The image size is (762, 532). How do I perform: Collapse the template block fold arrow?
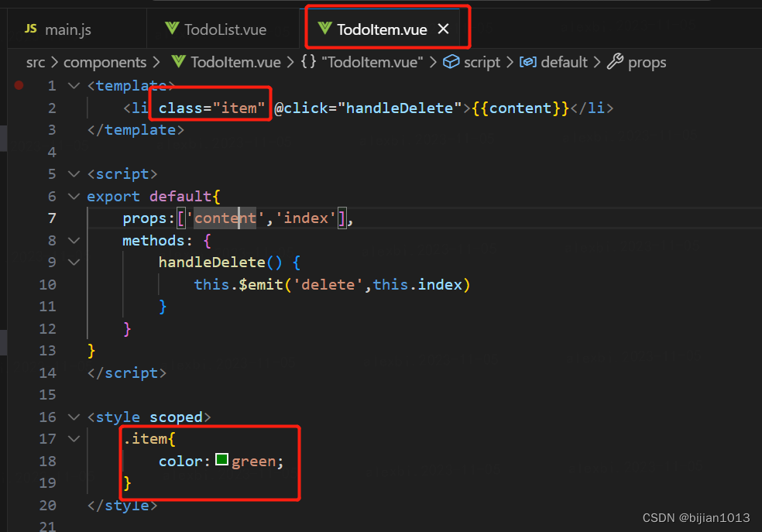[74, 85]
